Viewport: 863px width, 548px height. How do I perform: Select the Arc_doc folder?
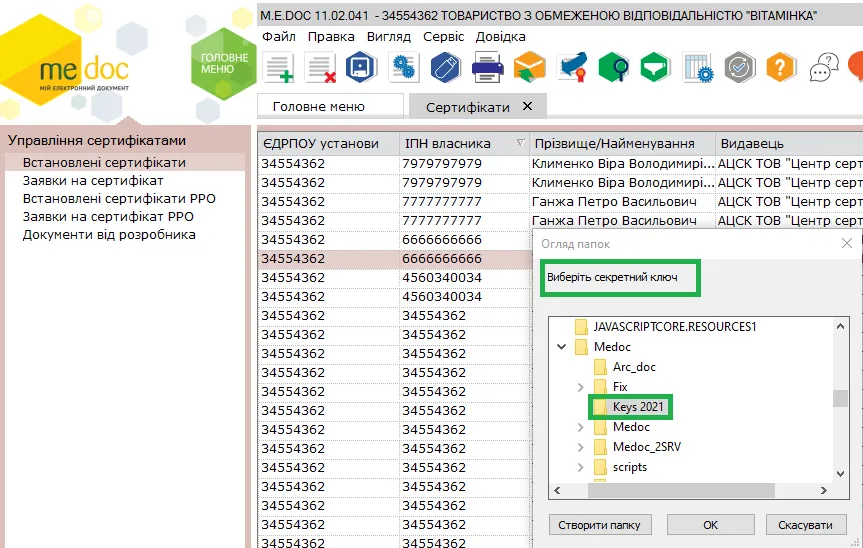click(634, 367)
